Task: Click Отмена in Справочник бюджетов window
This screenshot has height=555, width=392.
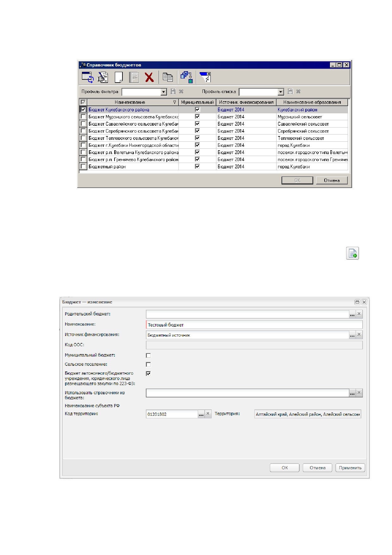Action: 332,180
